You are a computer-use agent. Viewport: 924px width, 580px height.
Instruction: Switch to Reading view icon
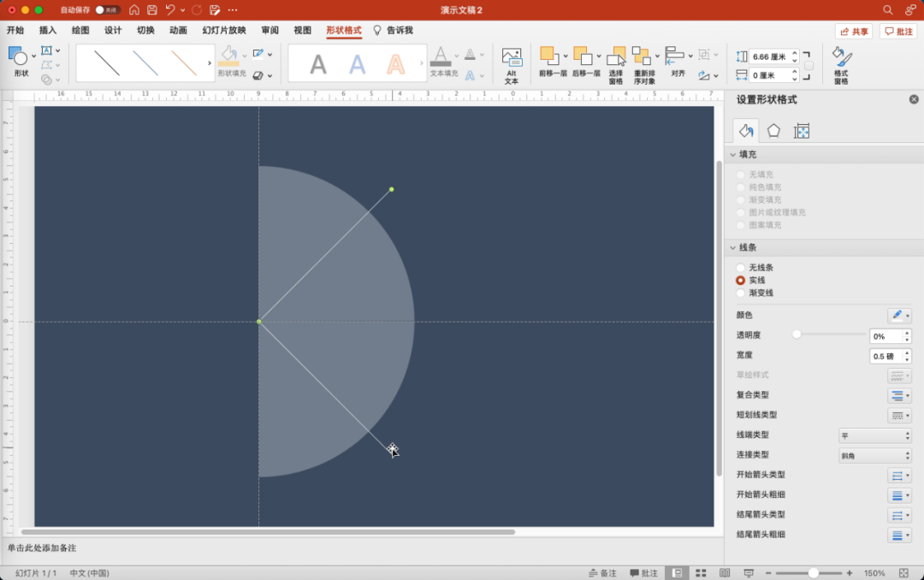(725, 573)
